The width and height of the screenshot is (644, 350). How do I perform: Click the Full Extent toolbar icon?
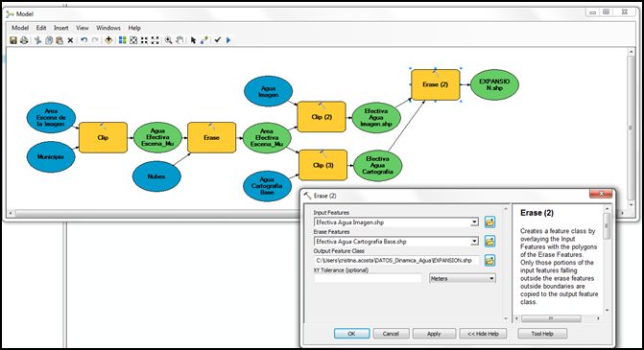[133, 40]
